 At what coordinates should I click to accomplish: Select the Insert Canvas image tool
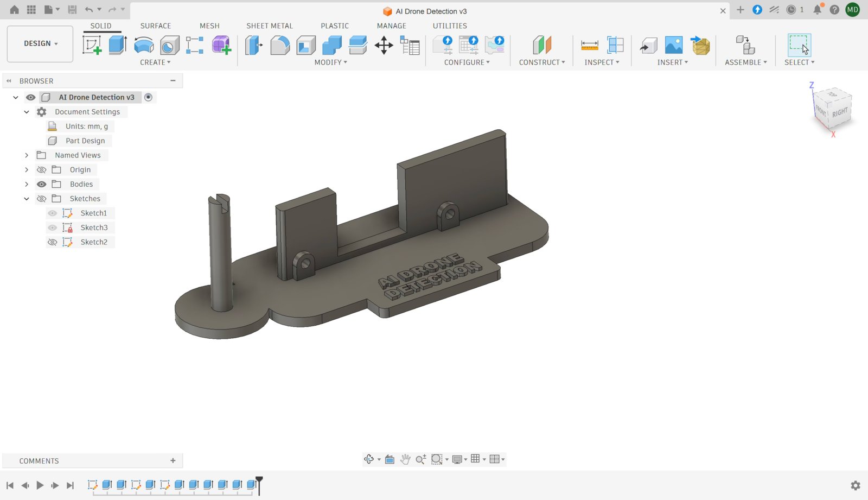click(x=674, y=45)
